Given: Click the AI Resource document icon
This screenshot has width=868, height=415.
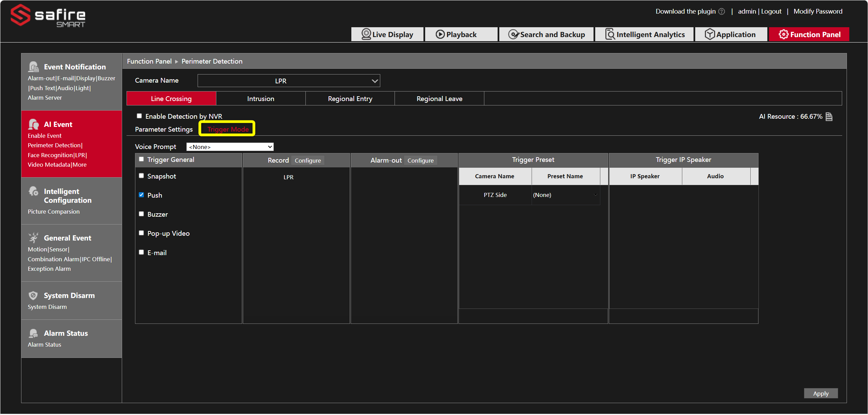Looking at the screenshot, I should click(x=829, y=117).
